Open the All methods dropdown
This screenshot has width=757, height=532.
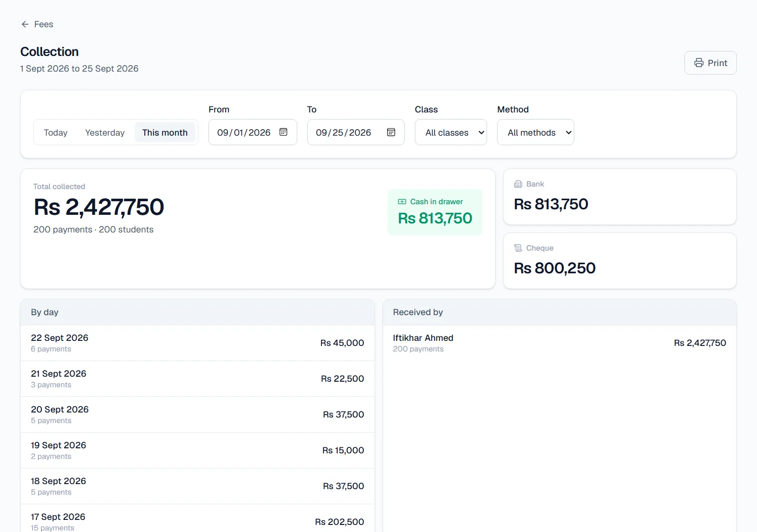pos(535,132)
